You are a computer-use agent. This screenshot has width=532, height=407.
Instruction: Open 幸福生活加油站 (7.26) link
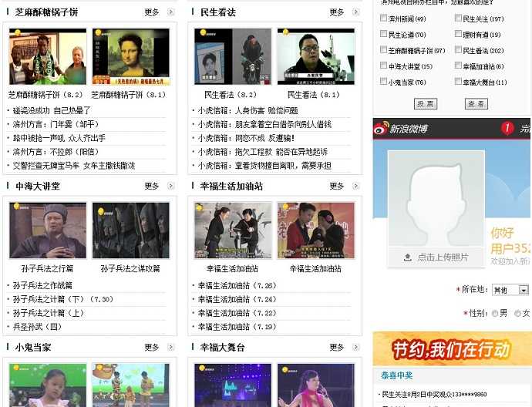pyautogui.click(x=237, y=285)
